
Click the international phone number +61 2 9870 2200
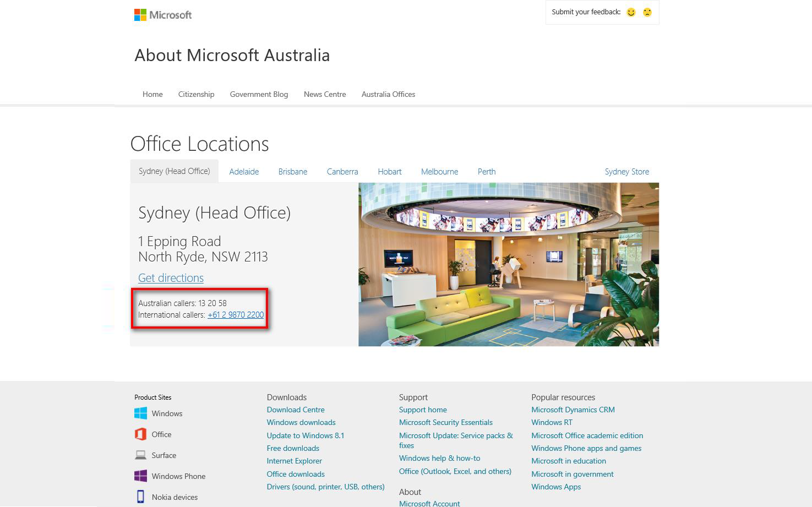coord(236,315)
